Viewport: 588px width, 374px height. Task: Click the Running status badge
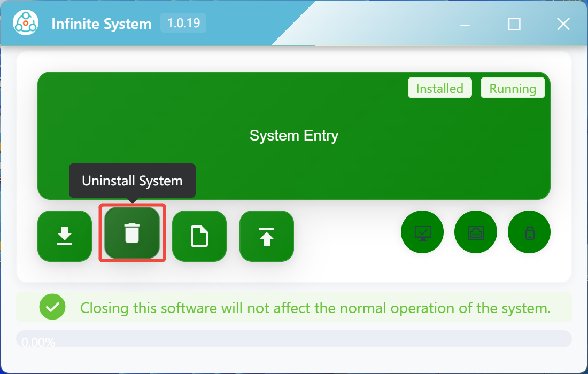tap(513, 88)
